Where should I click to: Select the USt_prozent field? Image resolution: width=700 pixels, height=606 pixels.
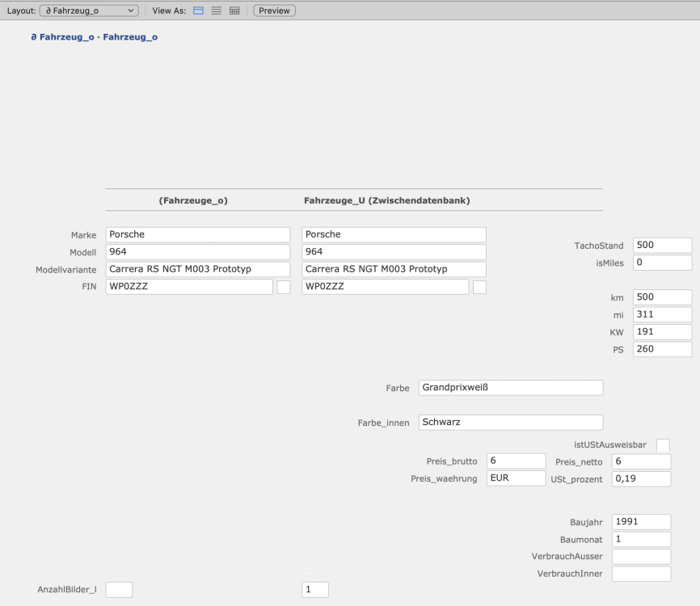(x=641, y=479)
